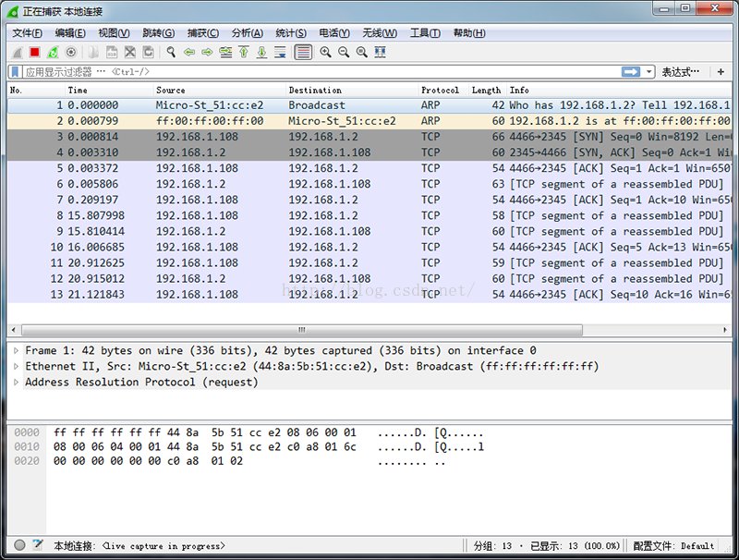The width and height of the screenshot is (739, 560).
Task: Zoom out on packet text
Action: 344,53
